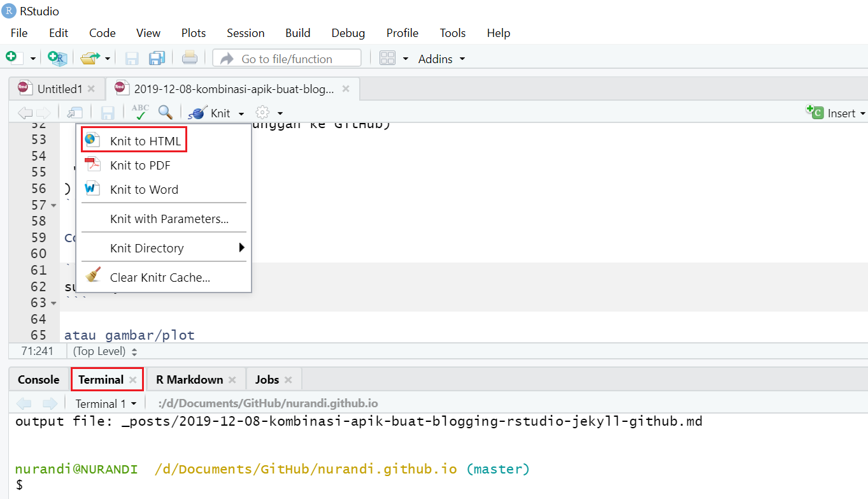Close the 2019-12-08-kombinasi-apik tab
This screenshot has height=499, width=868.
coord(346,89)
